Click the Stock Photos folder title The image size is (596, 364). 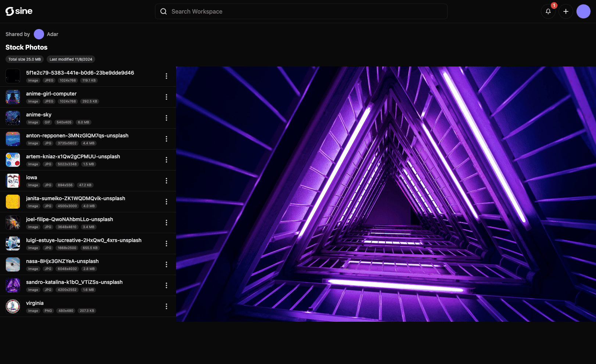(26, 47)
